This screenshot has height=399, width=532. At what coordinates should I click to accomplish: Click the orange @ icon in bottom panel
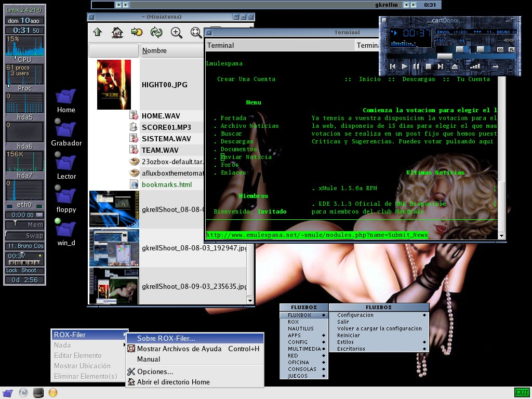point(53,393)
